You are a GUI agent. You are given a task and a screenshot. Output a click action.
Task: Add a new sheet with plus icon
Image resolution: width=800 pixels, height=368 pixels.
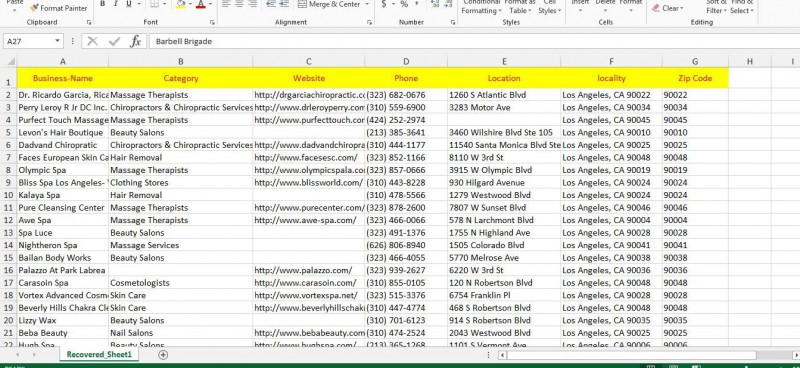point(163,355)
